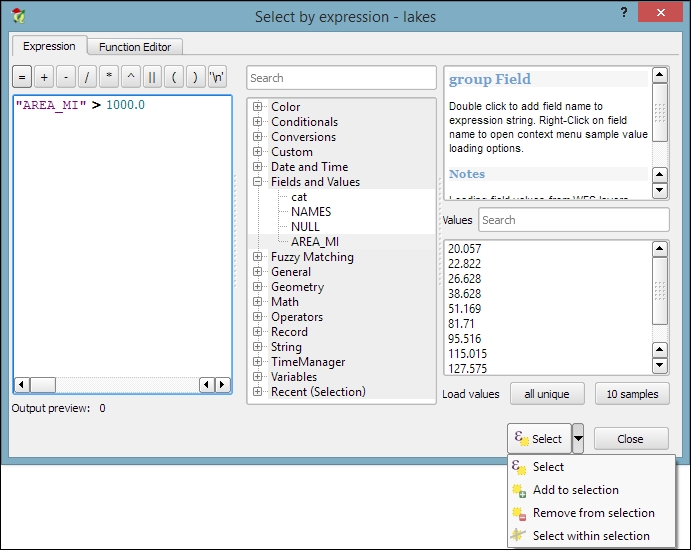Screen dimensions: 691x550
Task: Collapse the Fields and Values group
Action: (257, 182)
